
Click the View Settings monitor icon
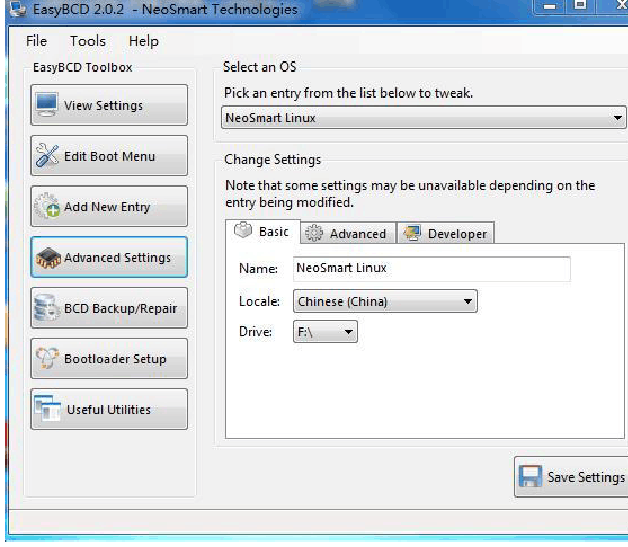tap(46, 105)
